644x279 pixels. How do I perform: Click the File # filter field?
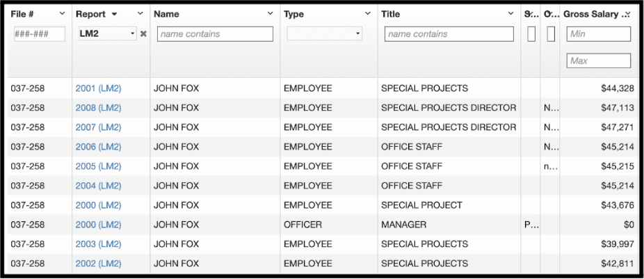point(39,33)
